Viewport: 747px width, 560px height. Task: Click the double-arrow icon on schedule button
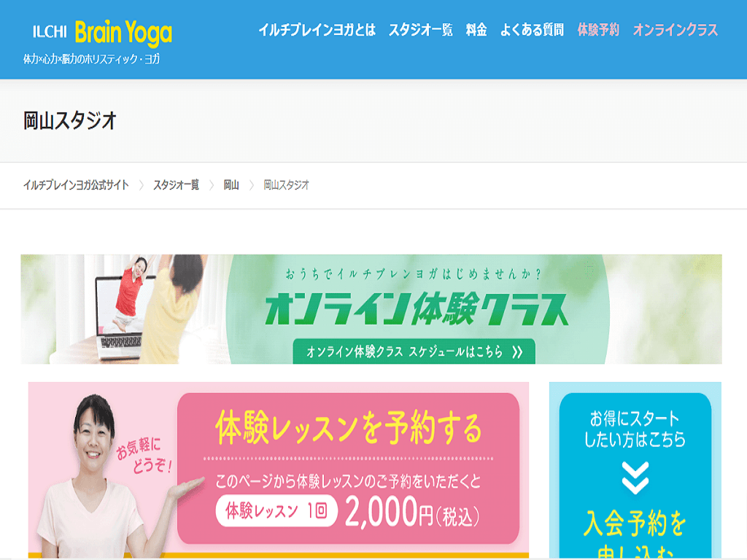(517, 352)
